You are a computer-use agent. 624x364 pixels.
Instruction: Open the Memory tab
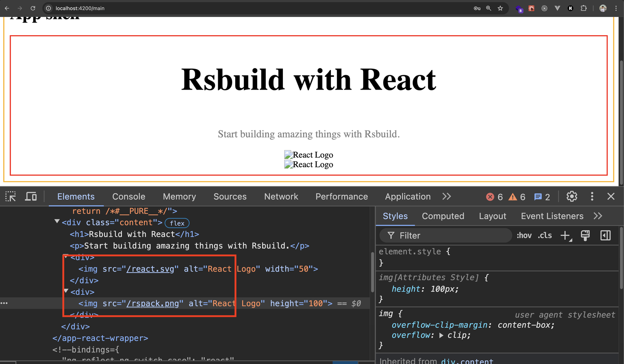tap(179, 197)
